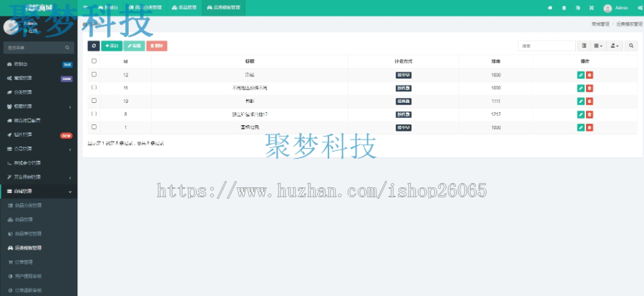Click the red 删除 delete button
Image resolution: width=644 pixels, height=296 pixels.
157,46
